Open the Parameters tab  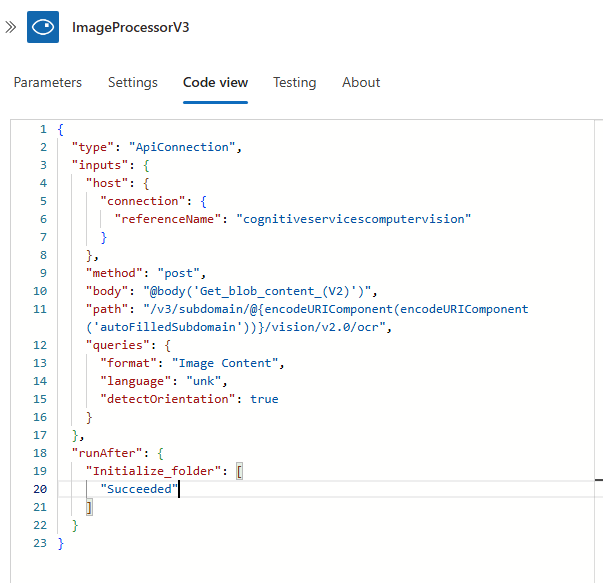pos(48,82)
